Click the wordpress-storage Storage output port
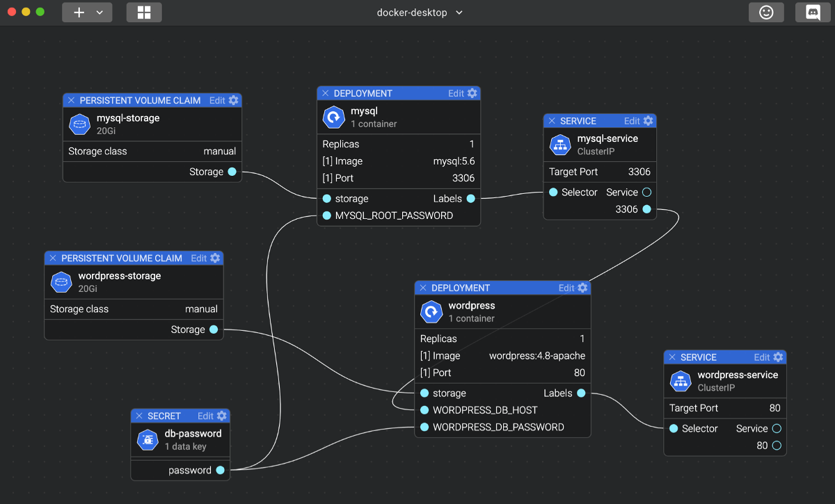The height and width of the screenshot is (504, 835). pyautogui.click(x=214, y=330)
